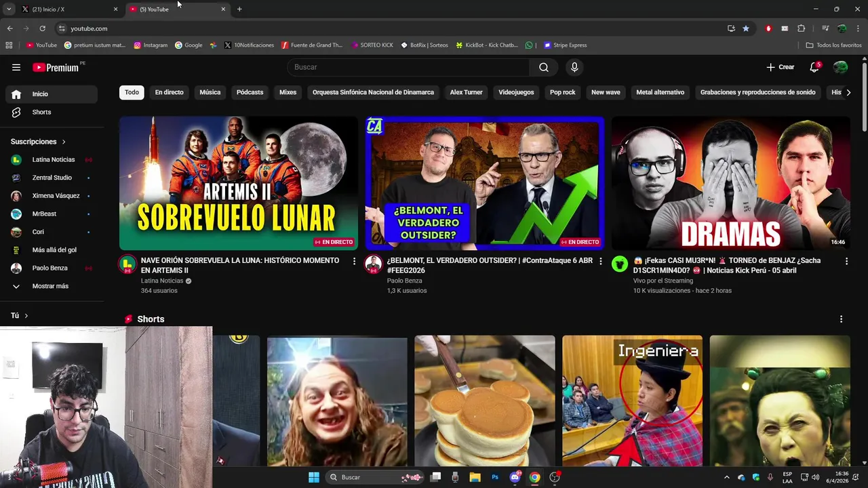
Task: Click the Latina Noticias channel avatar under video
Action: (127, 264)
